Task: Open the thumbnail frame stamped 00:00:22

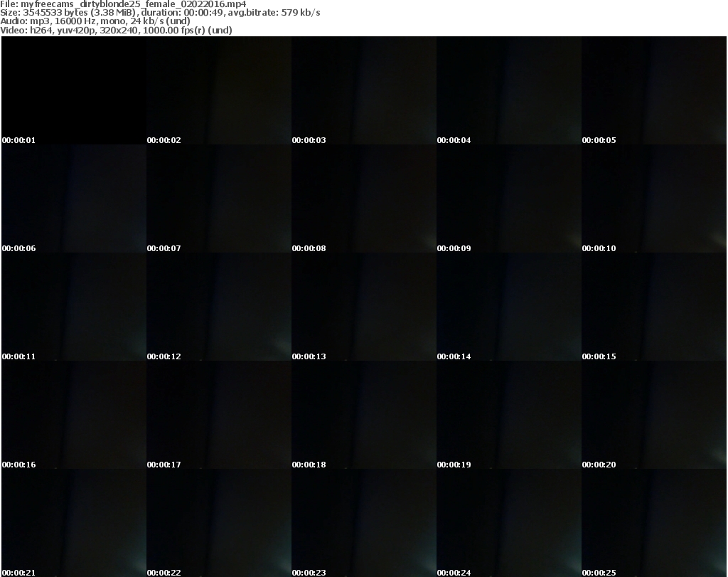Action: pyautogui.click(x=219, y=523)
